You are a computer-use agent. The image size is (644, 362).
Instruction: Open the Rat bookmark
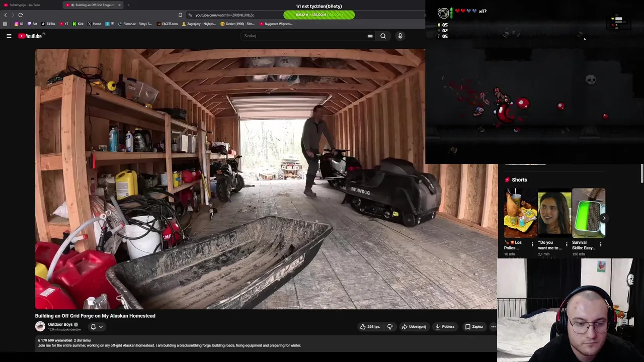(32, 24)
